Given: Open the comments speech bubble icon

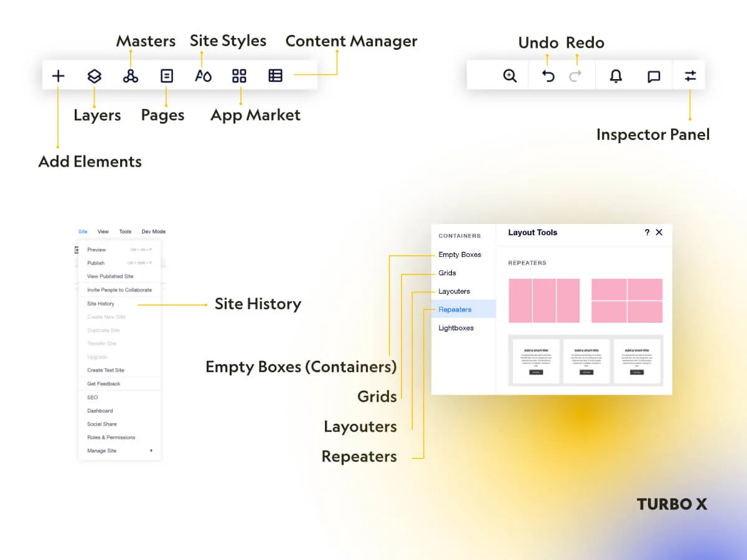Looking at the screenshot, I should coord(654,77).
